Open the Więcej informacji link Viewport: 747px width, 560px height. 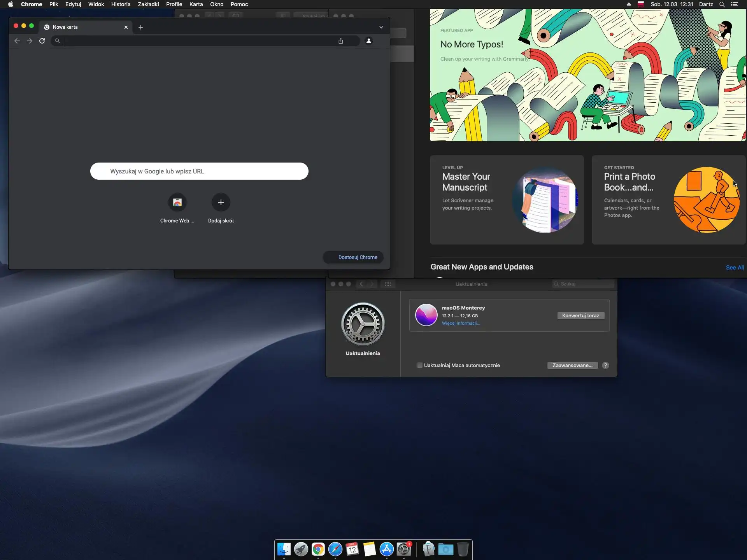coord(461,324)
